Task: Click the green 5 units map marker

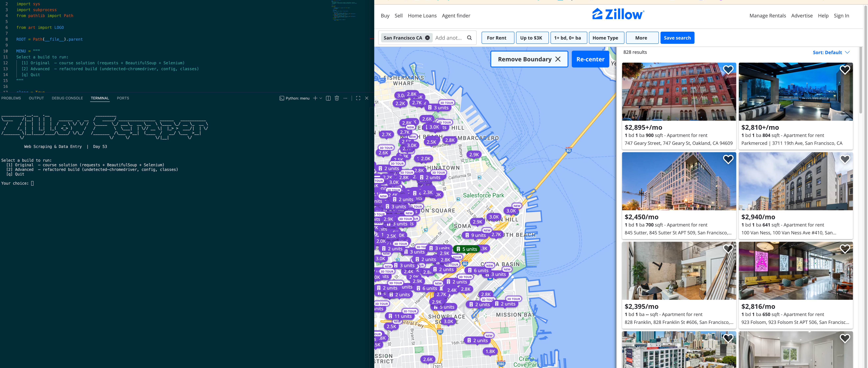Action: (x=466, y=249)
